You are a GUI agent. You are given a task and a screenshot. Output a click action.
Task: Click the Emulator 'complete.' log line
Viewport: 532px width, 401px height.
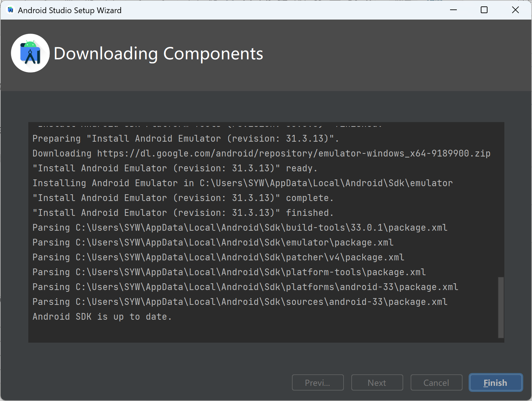183,198
